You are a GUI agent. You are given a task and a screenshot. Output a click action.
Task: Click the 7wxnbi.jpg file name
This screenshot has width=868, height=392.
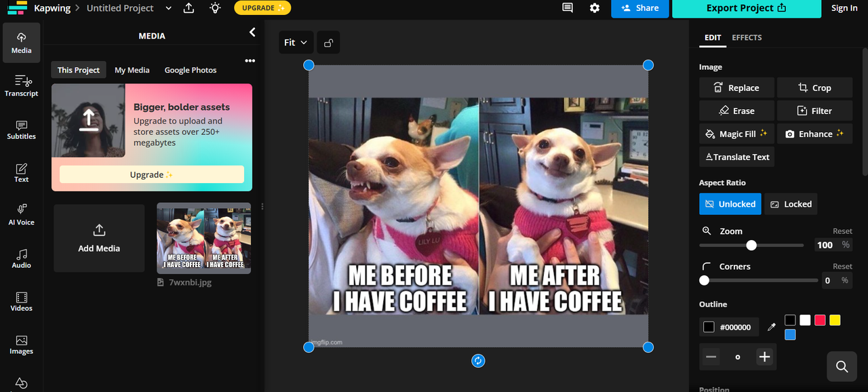[190, 282]
